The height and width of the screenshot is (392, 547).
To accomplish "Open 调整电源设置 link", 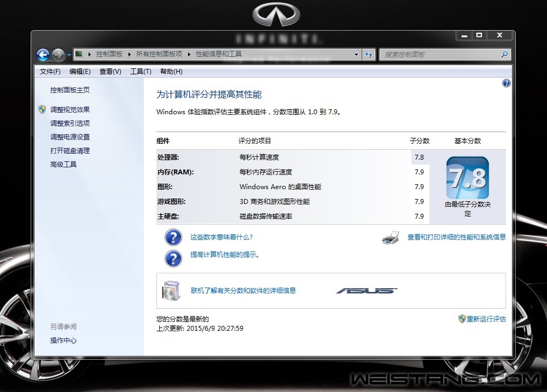I will click(x=70, y=137).
